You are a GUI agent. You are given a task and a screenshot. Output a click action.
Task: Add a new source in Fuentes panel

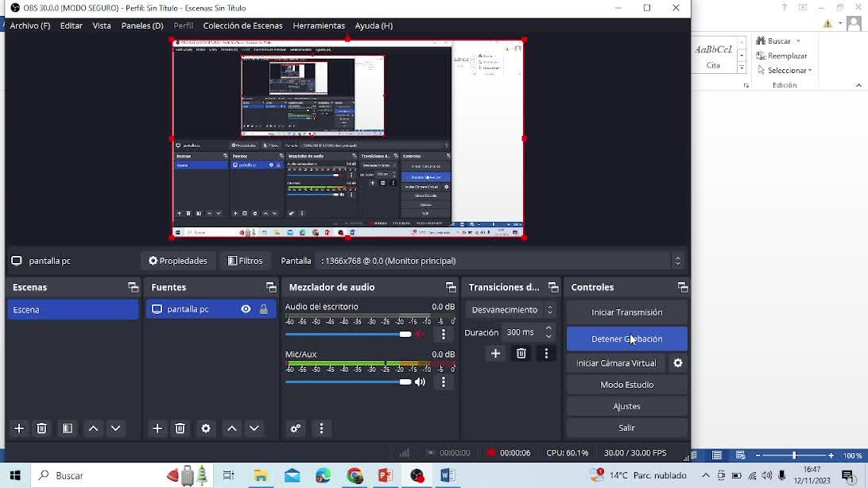(x=157, y=428)
